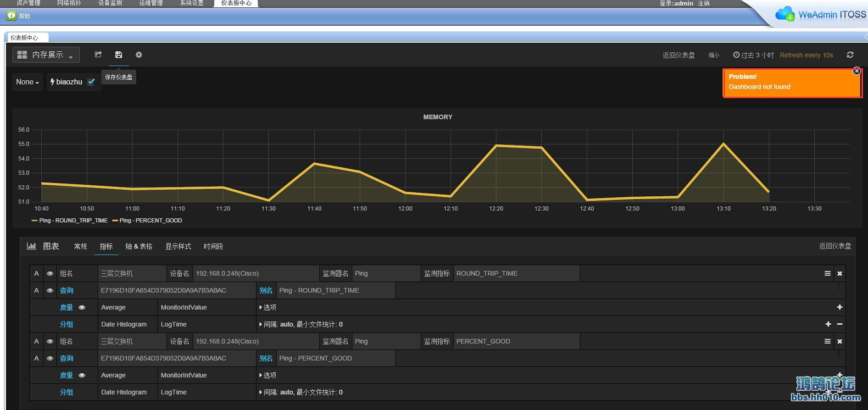
Task: Switch to the 轴 & 表格 tab
Action: [139, 246]
